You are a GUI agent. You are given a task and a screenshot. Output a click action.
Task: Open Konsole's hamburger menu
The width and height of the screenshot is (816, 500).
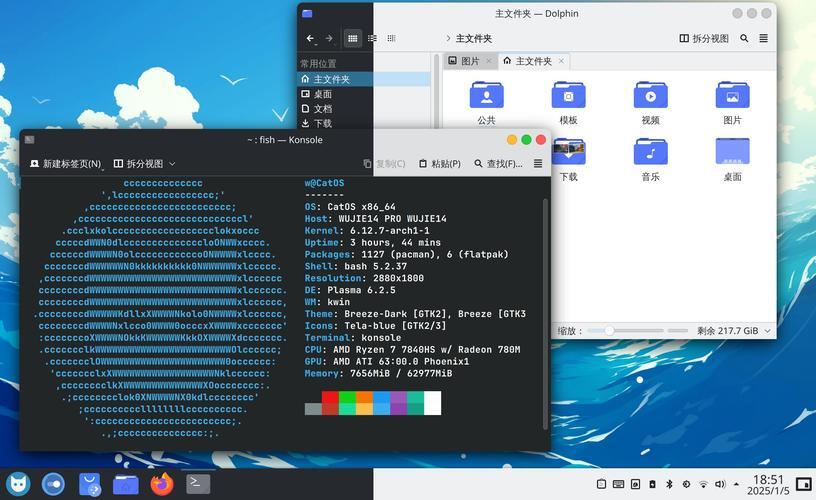(x=538, y=164)
